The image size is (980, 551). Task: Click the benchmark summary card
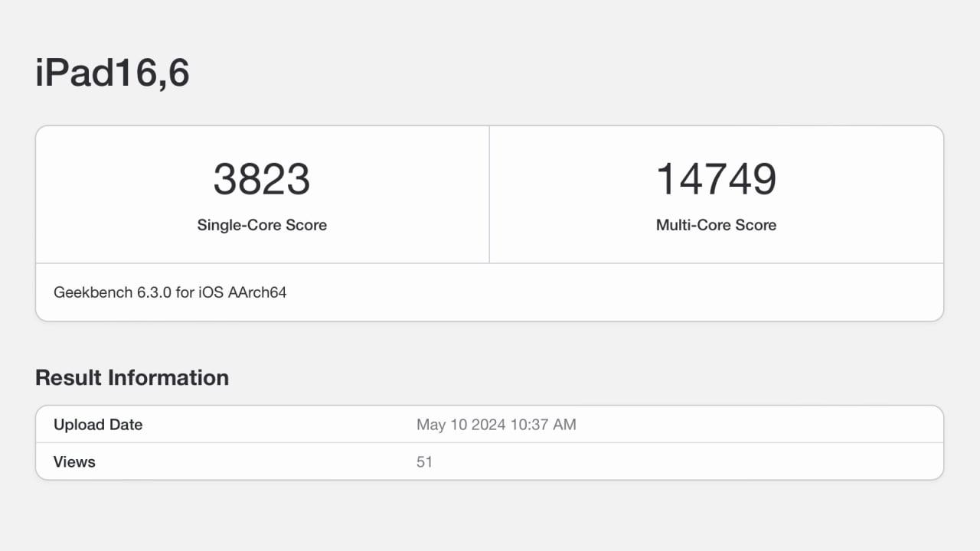pyautogui.click(x=490, y=222)
